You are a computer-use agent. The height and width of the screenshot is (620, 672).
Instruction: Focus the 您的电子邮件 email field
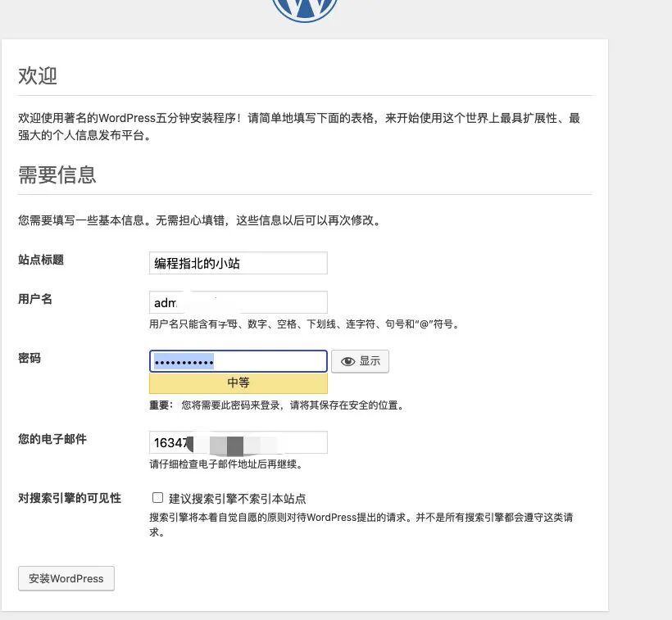coord(238,442)
